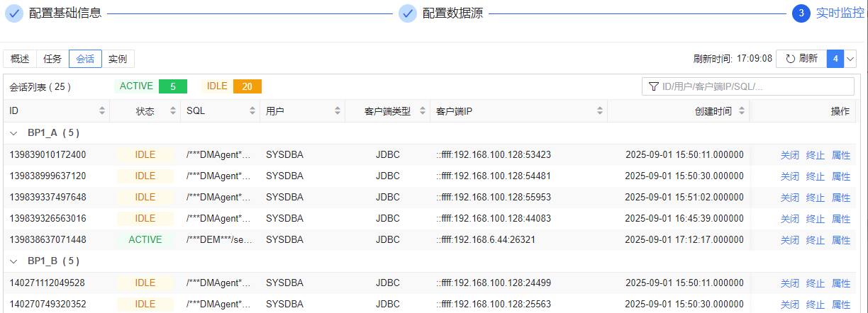Screen dimensions: 868x313
Task: Click the 配置基础信息 step label
Action: coord(65,13)
